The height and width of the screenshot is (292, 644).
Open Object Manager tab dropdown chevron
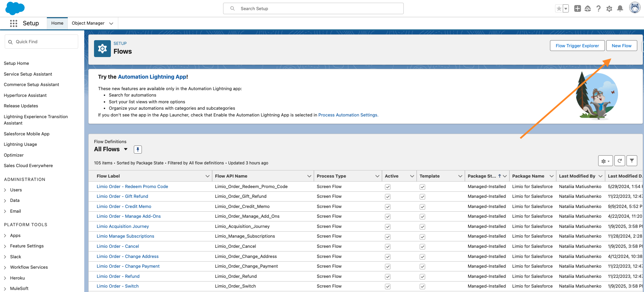click(x=111, y=23)
